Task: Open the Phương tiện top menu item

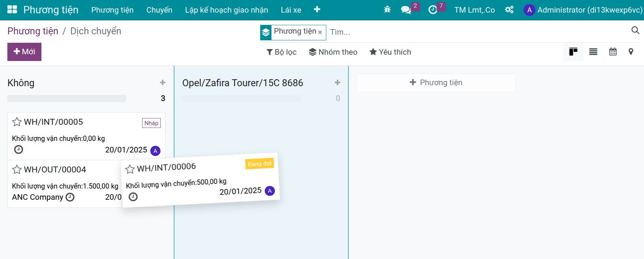Action: (x=112, y=10)
